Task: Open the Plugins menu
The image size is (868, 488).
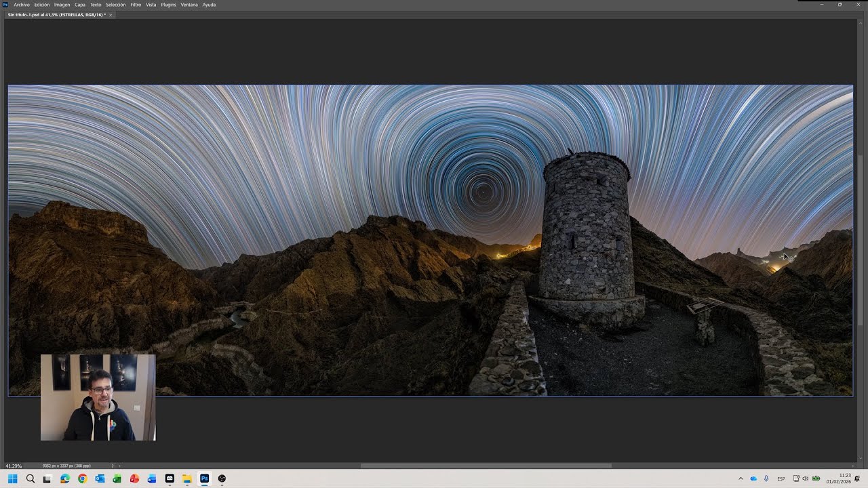Action: click(168, 5)
